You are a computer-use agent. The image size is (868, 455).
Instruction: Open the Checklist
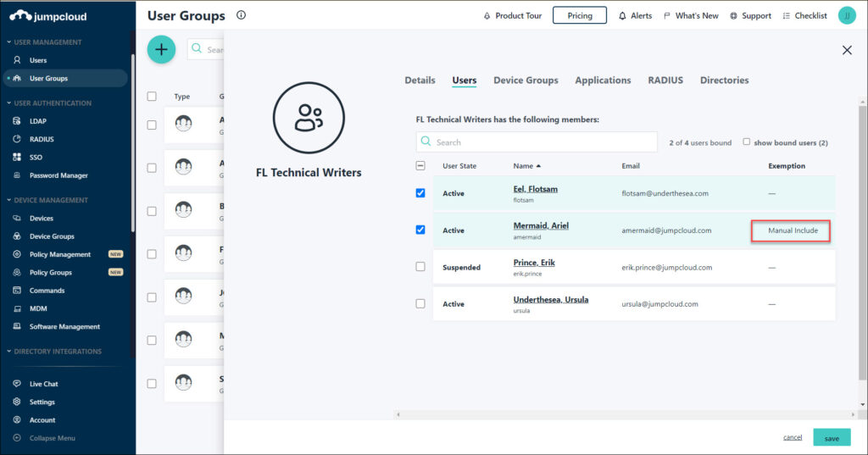(805, 15)
